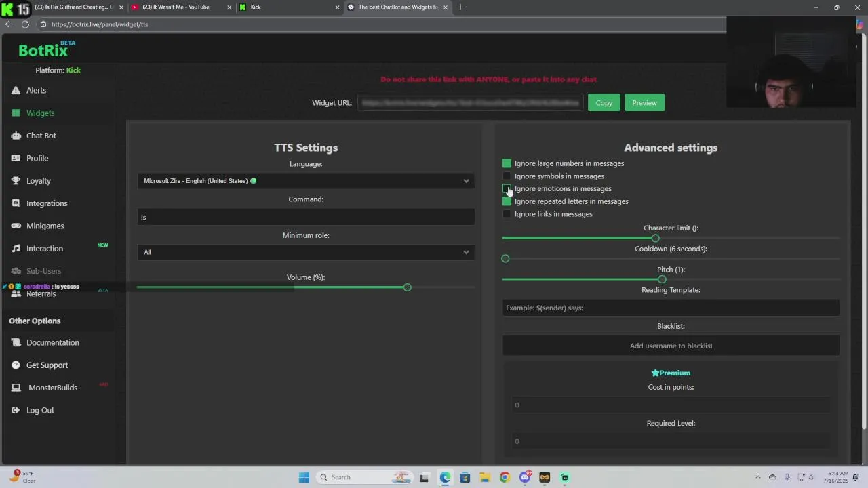Open Task View from taskbar
Viewport: 868px width, 488px height.
(x=425, y=477)
